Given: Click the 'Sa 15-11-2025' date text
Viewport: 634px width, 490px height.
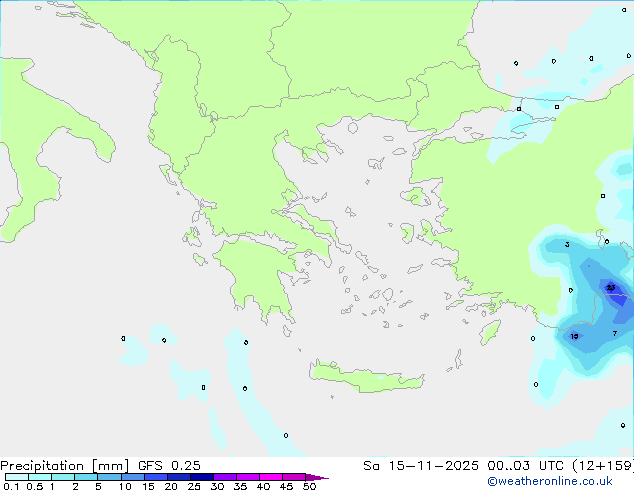Looking at the screenshot, I should click(x=421, y=466).
